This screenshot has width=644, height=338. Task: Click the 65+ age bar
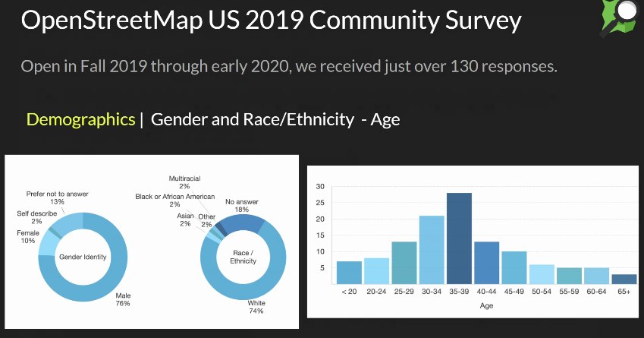(624, 280)
